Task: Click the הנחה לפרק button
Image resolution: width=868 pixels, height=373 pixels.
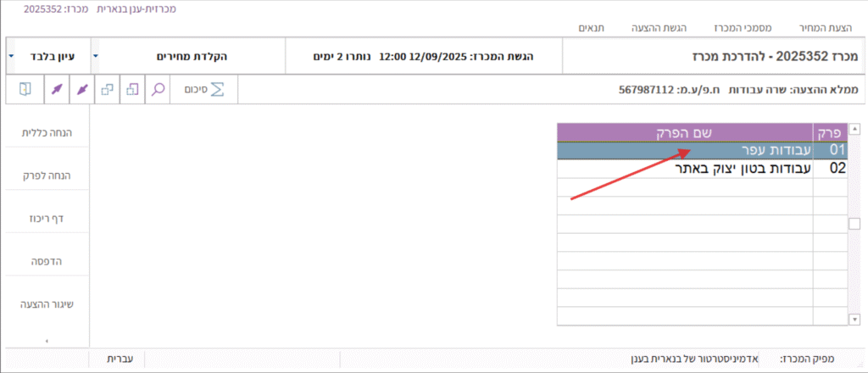Action: pos(47,175)
